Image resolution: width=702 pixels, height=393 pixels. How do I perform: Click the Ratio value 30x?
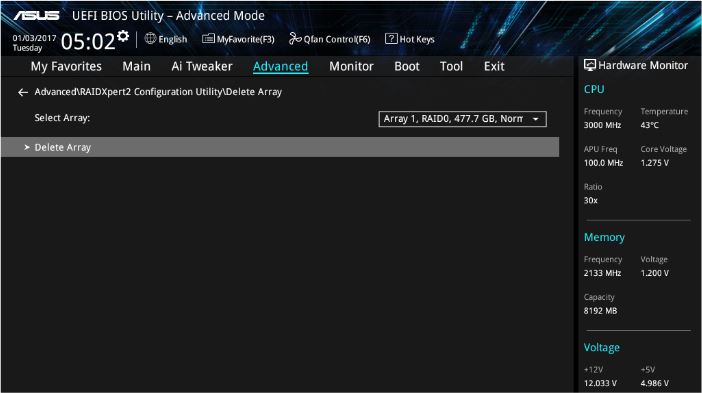coord(591,201)
